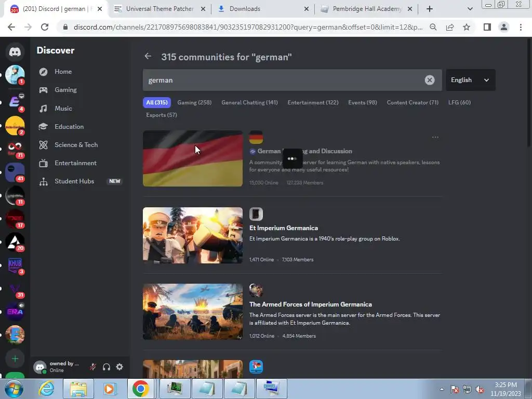Click the share page icon
The height and width of the screenshot is (399, 532).
point(450,27)
